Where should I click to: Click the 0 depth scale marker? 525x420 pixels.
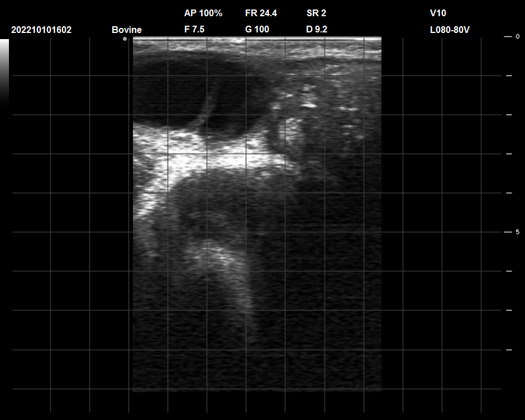[x=517, y=36]
